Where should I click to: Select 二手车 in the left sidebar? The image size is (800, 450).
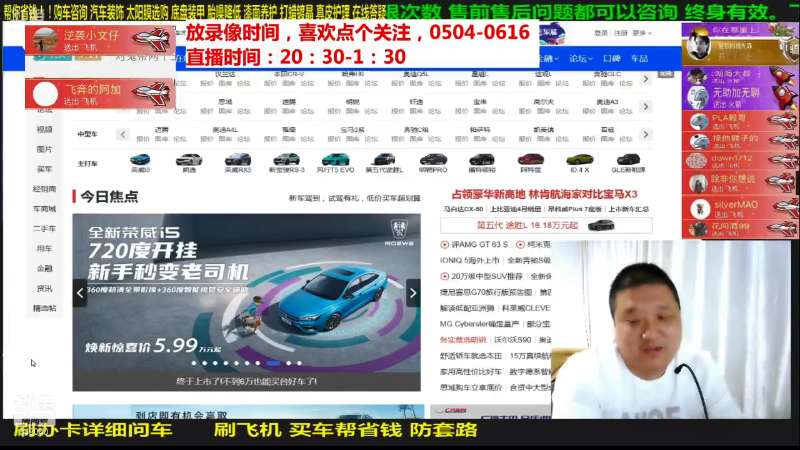point(44,229)
